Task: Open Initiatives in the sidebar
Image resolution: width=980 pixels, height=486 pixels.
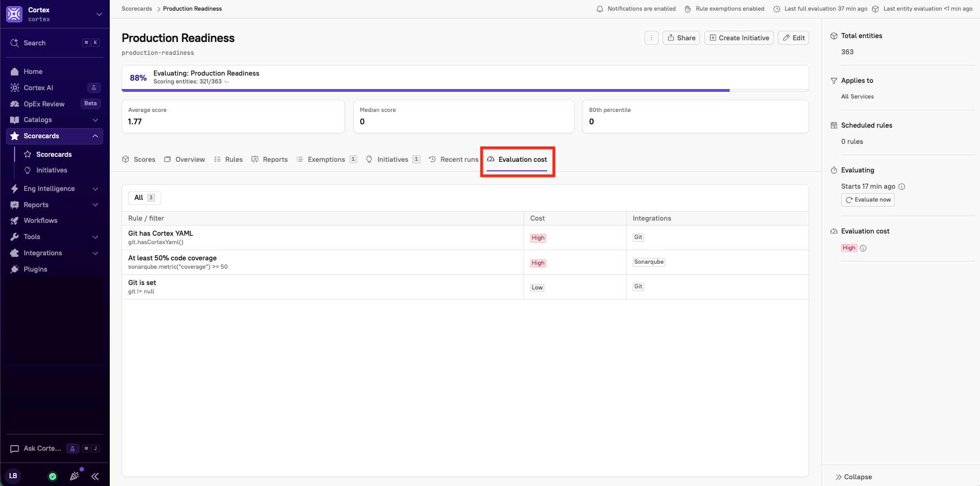Action: click(52, 170)
